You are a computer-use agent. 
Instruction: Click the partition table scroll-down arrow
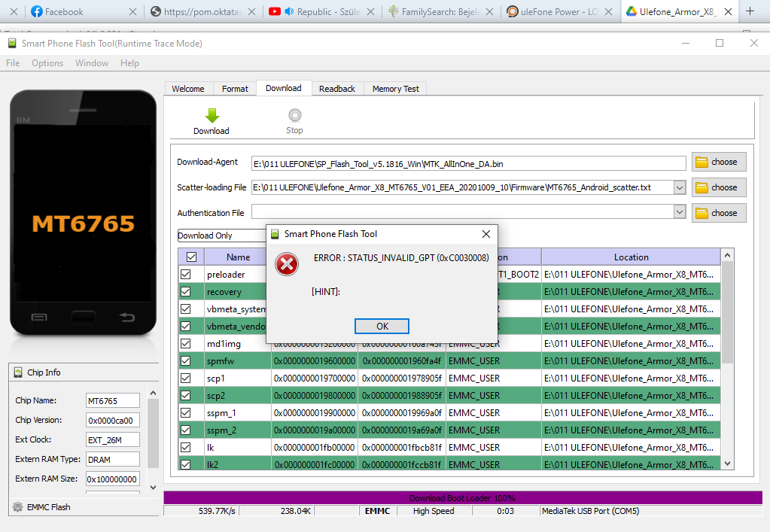(727, 464)
